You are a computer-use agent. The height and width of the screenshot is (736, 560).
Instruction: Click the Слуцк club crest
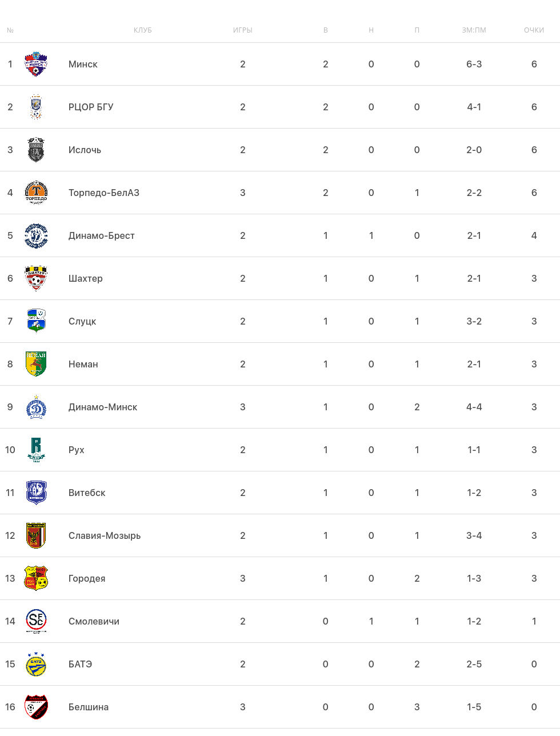click(36, 321)
